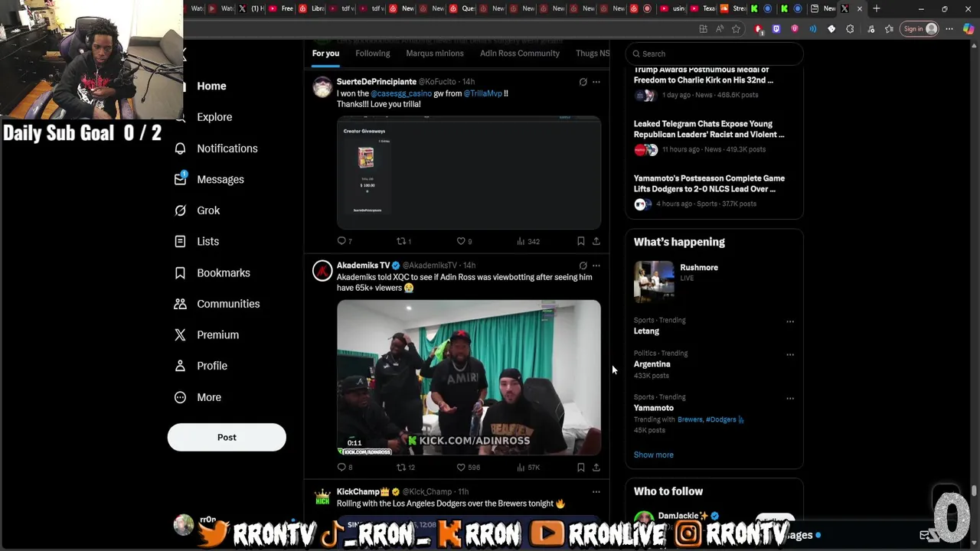
Task: Open a new browser tab
Action: tap(877, 8)
